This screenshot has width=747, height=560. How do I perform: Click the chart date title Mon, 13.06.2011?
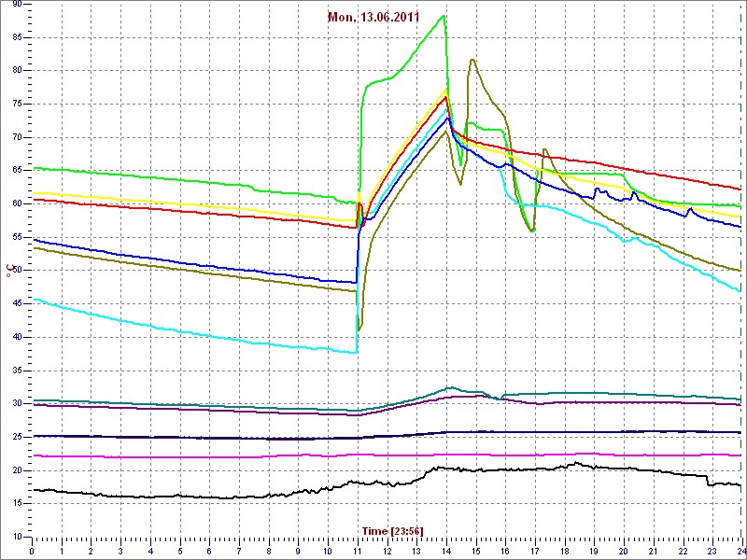pyautogui.click(x=373, y=18)
